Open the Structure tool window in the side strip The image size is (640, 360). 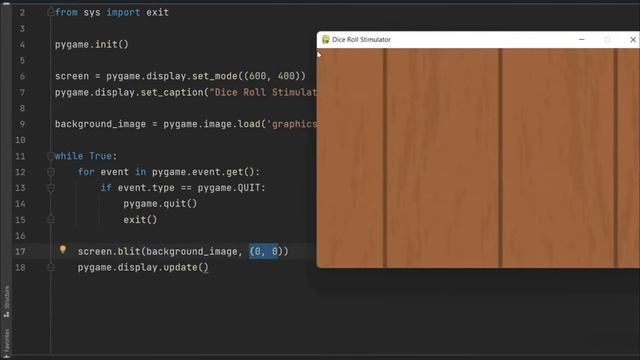pos(6,302)
